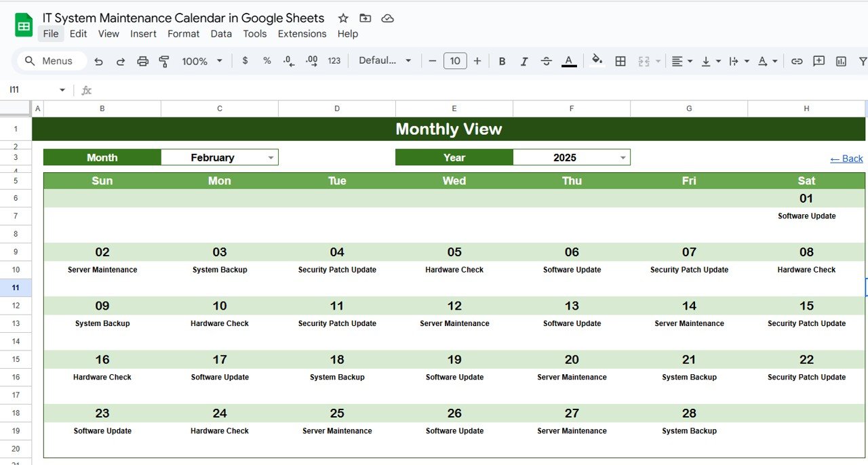868x465 pixels.
Task: Star this spreadsheet document
Action: [343, 18]
